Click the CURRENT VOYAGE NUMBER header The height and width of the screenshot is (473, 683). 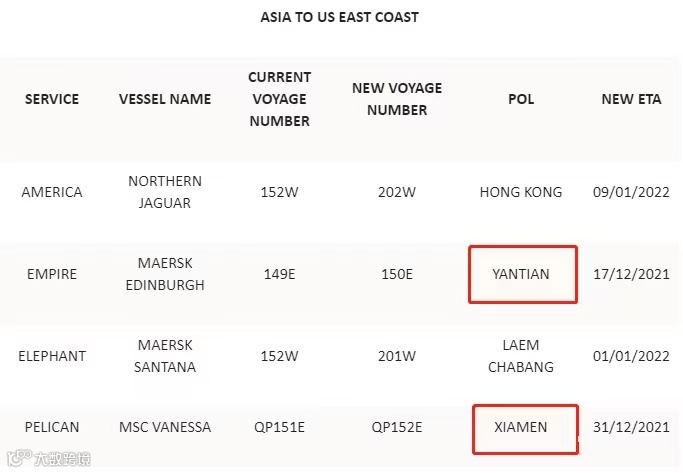[279, 99]
